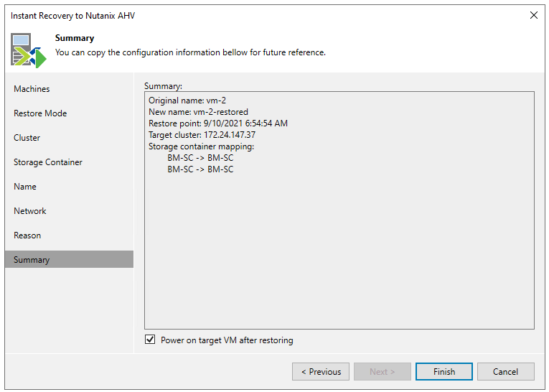Click the disabled Next button

click(x=383, y=372)
